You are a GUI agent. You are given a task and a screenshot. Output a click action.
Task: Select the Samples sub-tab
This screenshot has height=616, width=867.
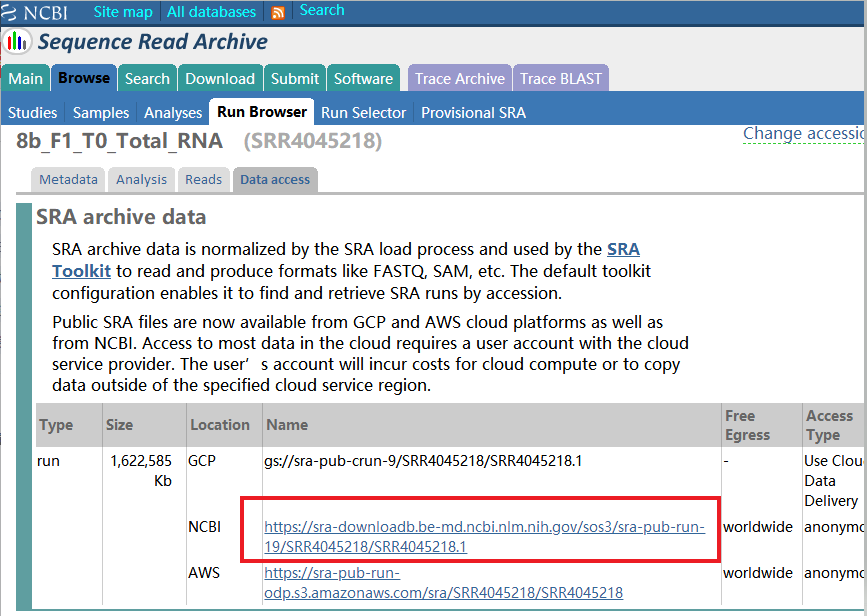(x=101, y=112)
